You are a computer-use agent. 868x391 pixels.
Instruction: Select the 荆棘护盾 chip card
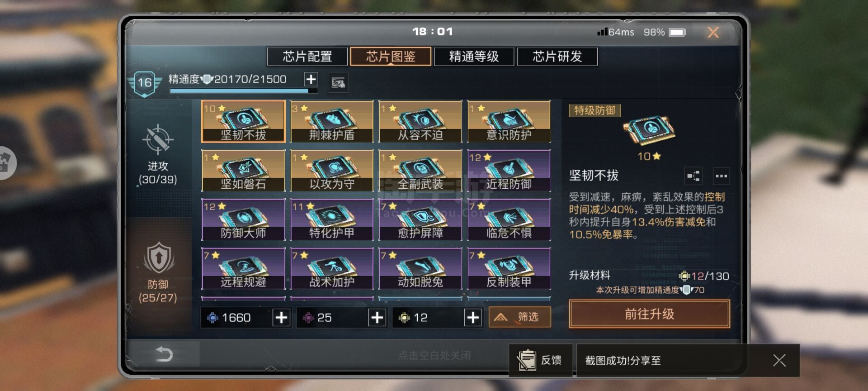tap(332, 121)
